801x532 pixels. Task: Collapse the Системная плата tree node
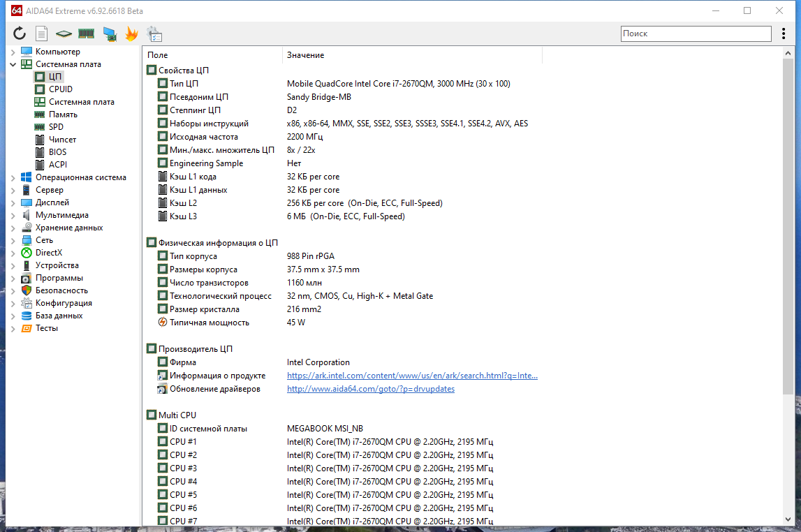[13, 64]
